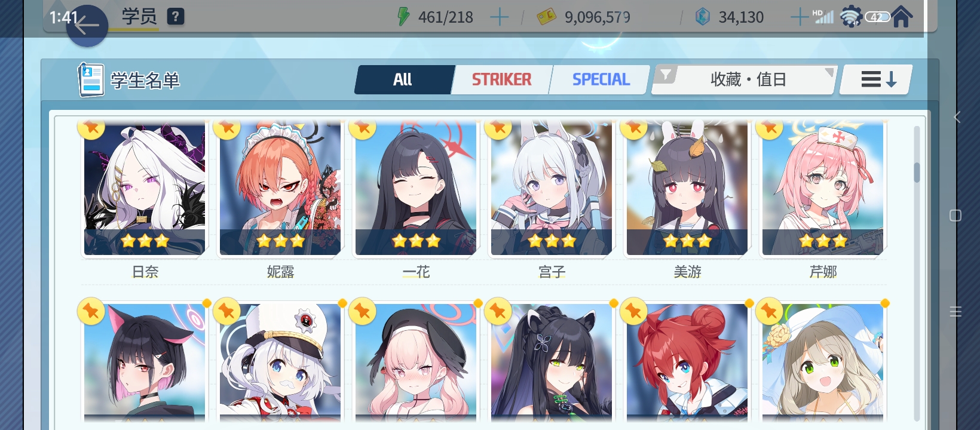Toggle favorite star on 日奈

coord(91,128)
